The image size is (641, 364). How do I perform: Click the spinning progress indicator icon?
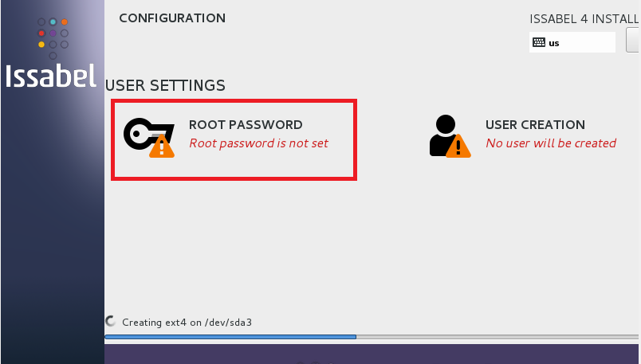click(x=111, y=322)
